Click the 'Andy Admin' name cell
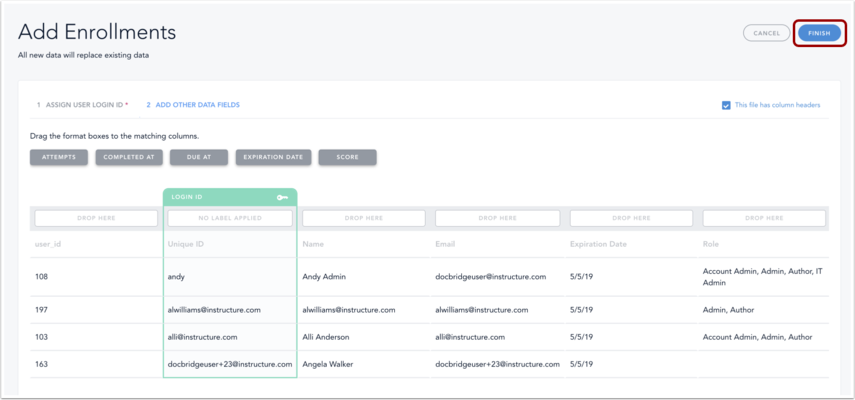The height and width of the screenshot is (400, 855). (x=324, y=277)
